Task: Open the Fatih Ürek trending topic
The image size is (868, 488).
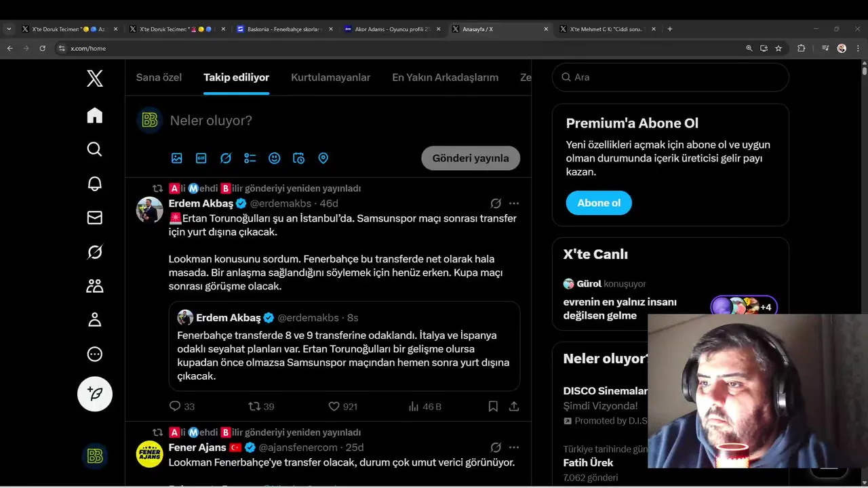Action: click(588, 463)
